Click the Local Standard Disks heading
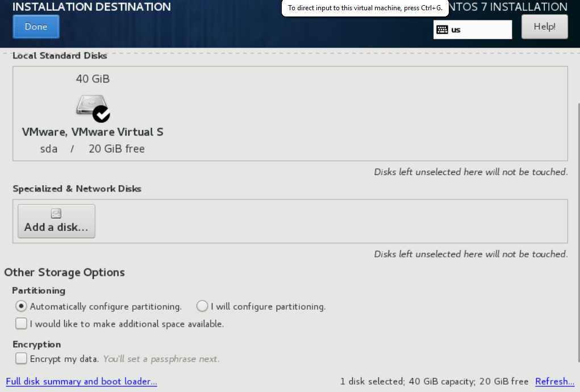The width and height of the screenshot is (580, 392). coord(60,56)
